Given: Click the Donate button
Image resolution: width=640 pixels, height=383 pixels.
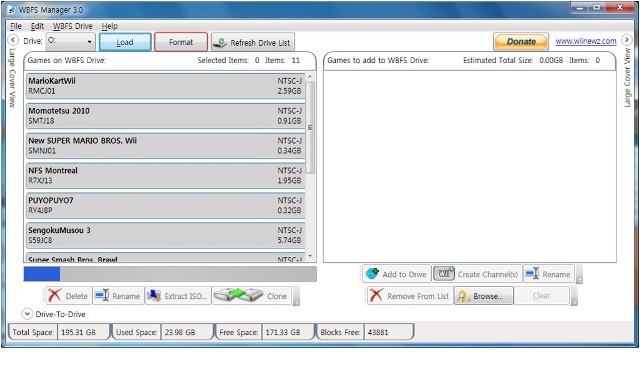Looking at the screenshot, I should [x=521, y=42].
